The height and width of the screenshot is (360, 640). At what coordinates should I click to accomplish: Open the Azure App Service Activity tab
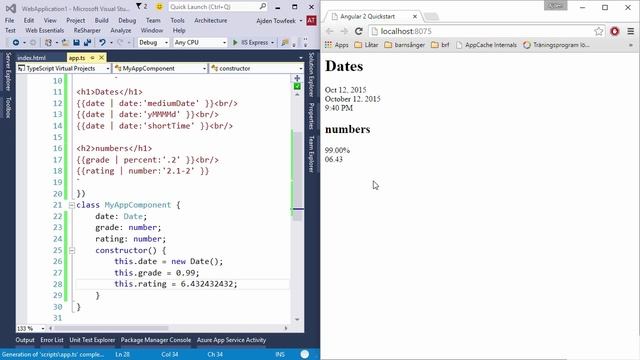[x=231, y=340]
